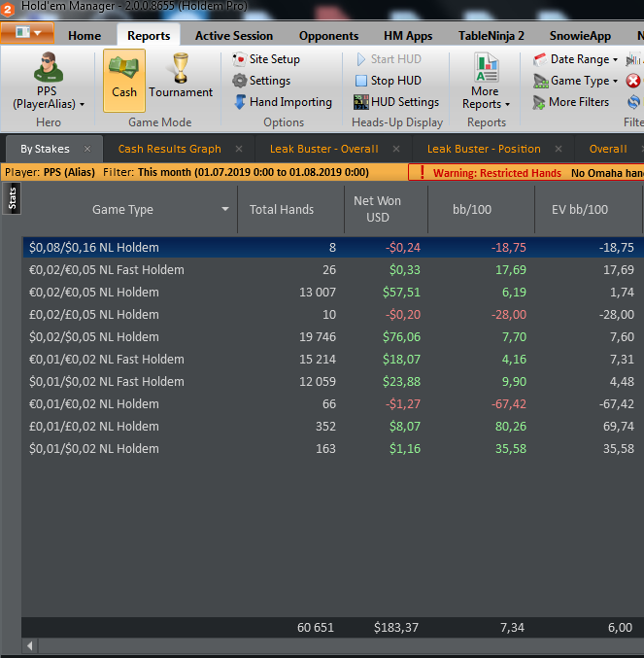Open HUD Settings
The height and width of the screenshot is (658, 644).
pos(396,102)
